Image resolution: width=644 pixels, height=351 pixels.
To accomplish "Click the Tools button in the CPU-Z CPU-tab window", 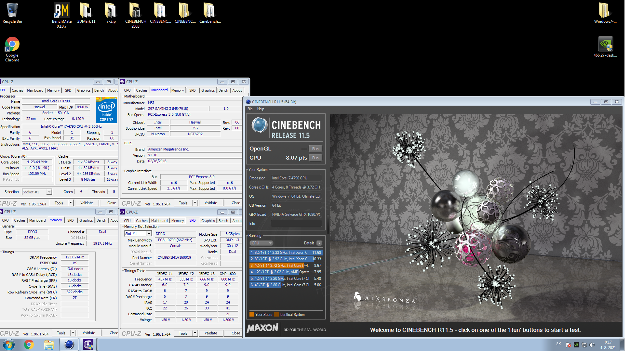I will point(59,203).
